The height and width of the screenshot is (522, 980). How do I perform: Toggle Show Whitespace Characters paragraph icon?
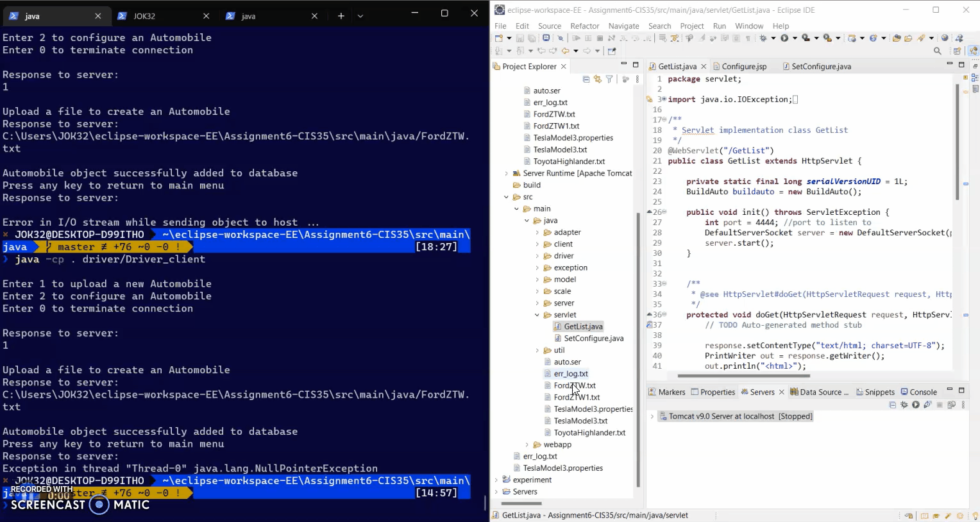coord(748,38)
